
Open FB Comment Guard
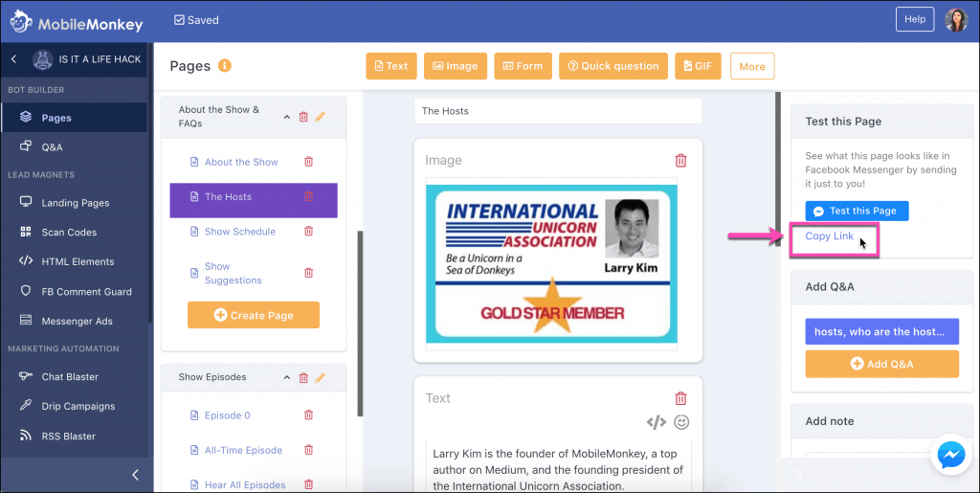click(x=74, y=291)
